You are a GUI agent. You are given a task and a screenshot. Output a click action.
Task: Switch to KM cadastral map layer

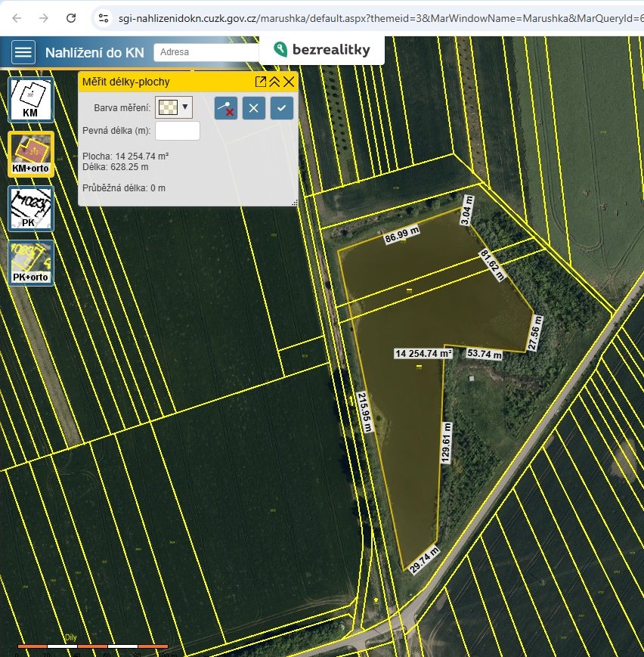[x=30, y=100]
